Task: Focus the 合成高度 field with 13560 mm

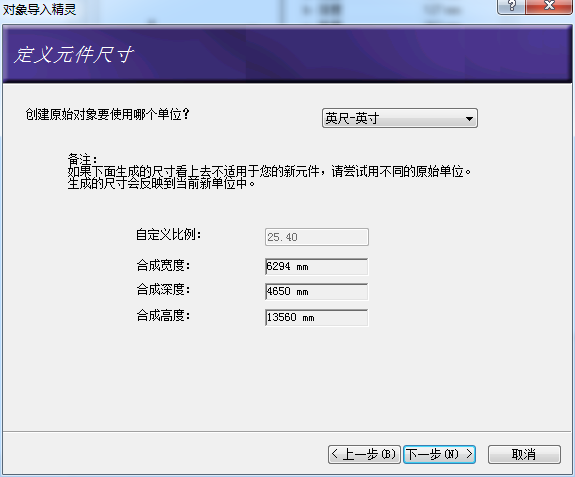Action: pyautogui.click(x=317, y=318)
